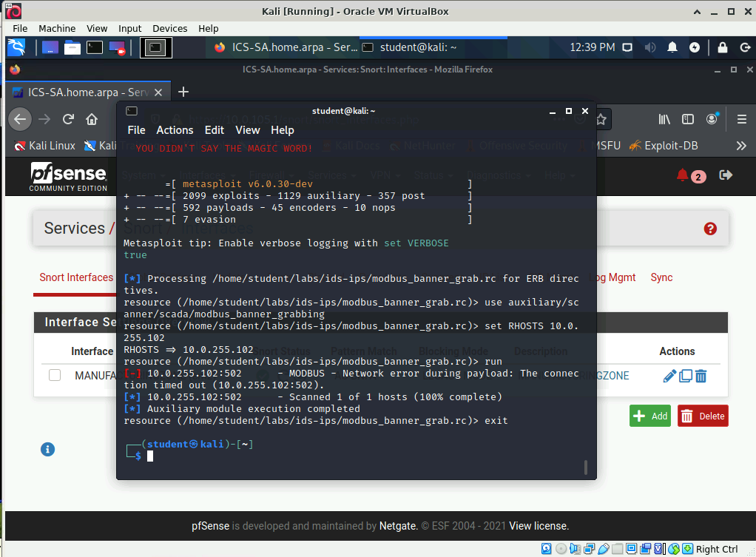Click the terminal scrollbar handle
The width and height of the screenshot is (756, 557).
[586, 467]
